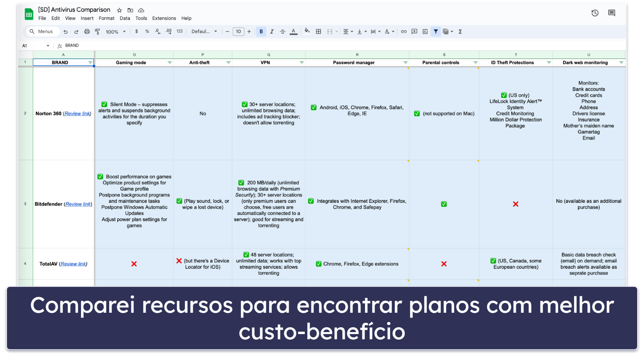Open Bitdefender Review link
The image size is (644, 355).
click(x=78, y=204)
